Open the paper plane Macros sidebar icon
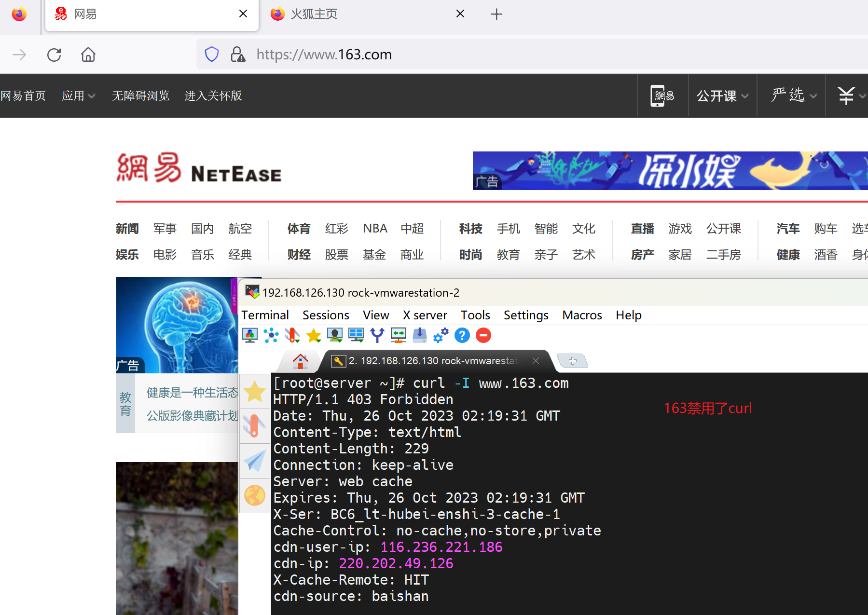This screenshot has height=615, width=868. pos(255,461)
